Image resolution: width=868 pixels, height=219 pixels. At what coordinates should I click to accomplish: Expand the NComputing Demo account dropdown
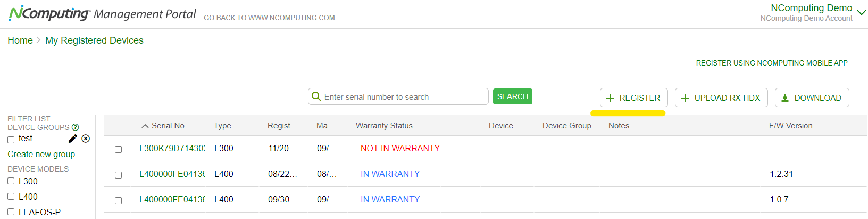[862, 13]
